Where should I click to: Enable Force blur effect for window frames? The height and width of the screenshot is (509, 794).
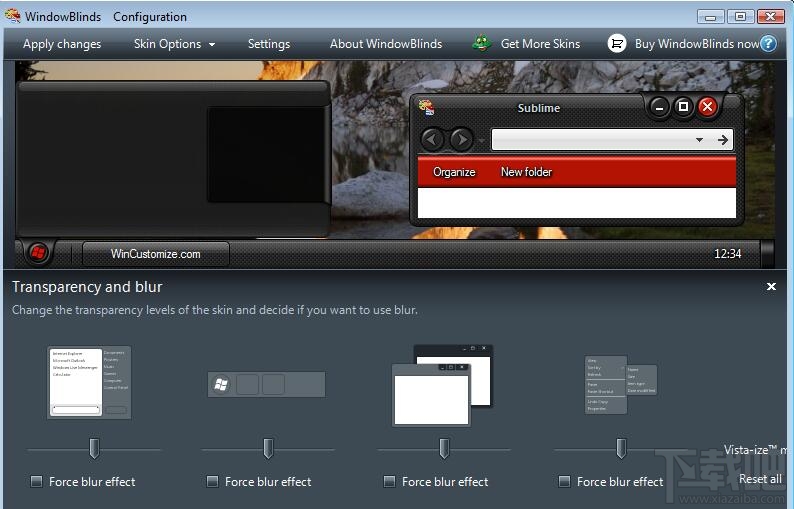click(389, 481)
